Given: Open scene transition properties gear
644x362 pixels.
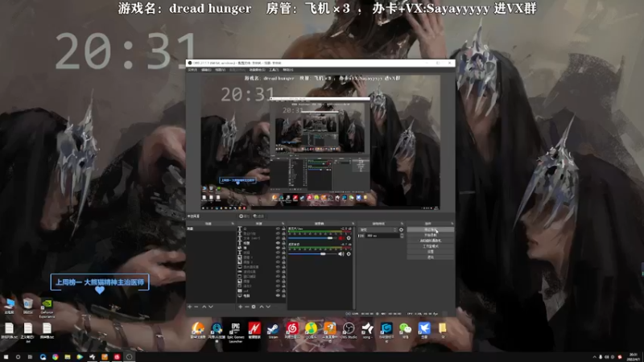Looking at the screenshot, I should (401, 230).
